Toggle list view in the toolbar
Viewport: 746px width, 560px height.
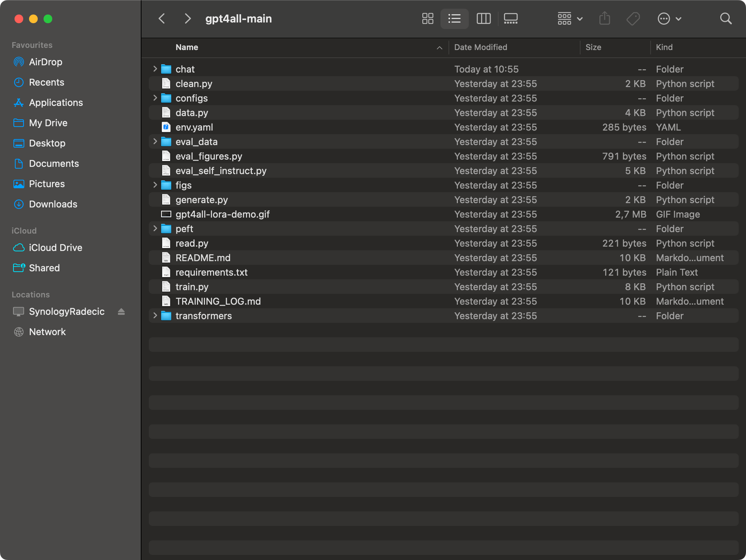(454, 18)
